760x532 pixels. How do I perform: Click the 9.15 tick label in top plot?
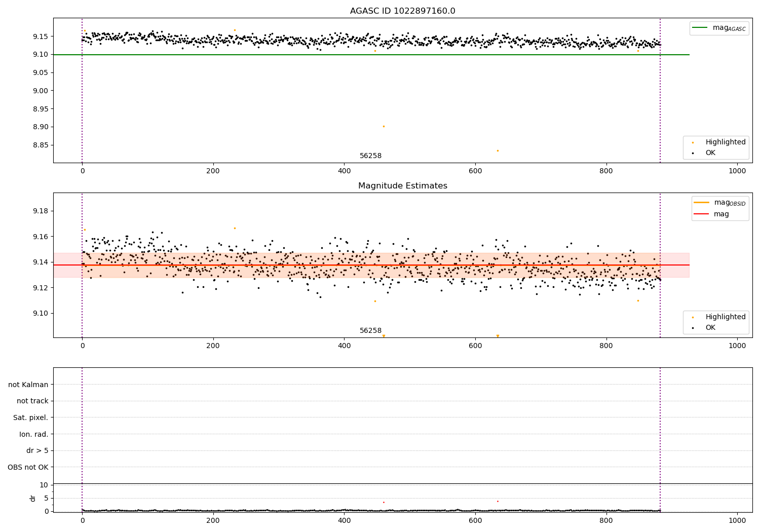point(41,36)
